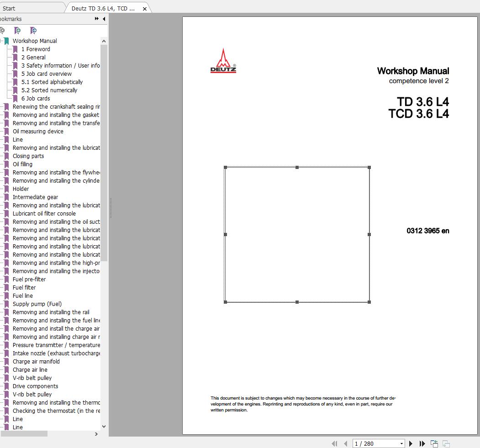Click the selected empty image frame on page
Viewport: 480px width, 448px height.
tap(297, 234)
